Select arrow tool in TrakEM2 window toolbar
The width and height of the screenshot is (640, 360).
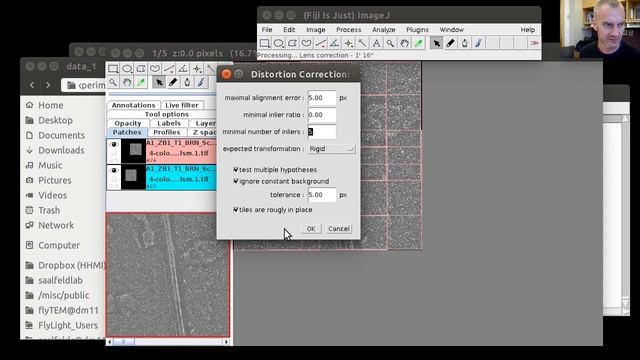coord(159,82)
